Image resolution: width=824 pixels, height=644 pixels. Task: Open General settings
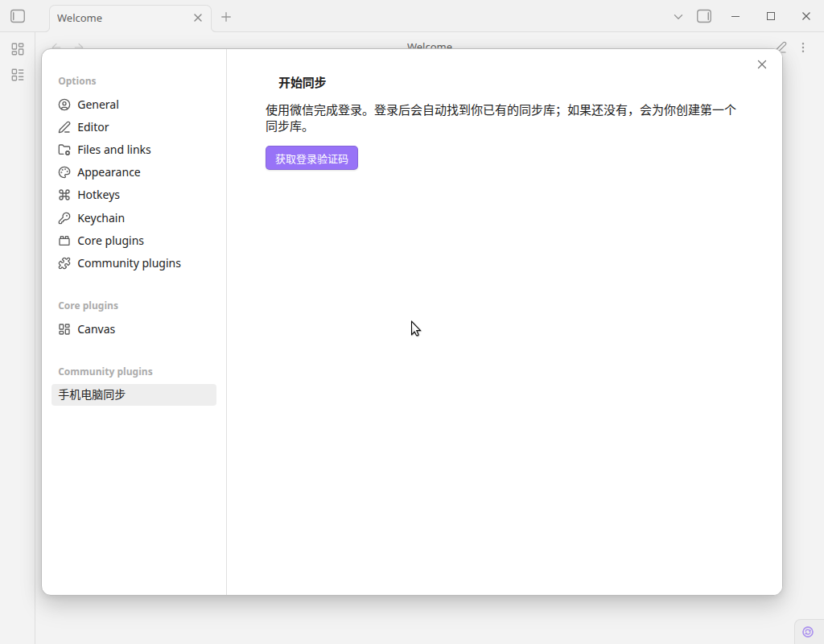point(134,105)
